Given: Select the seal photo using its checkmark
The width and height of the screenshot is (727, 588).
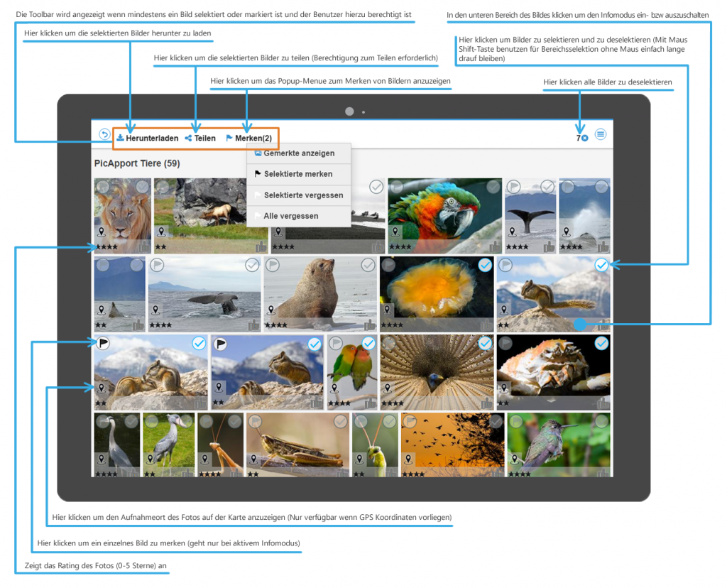Looking at the screenshot, I should coord(368,265).
